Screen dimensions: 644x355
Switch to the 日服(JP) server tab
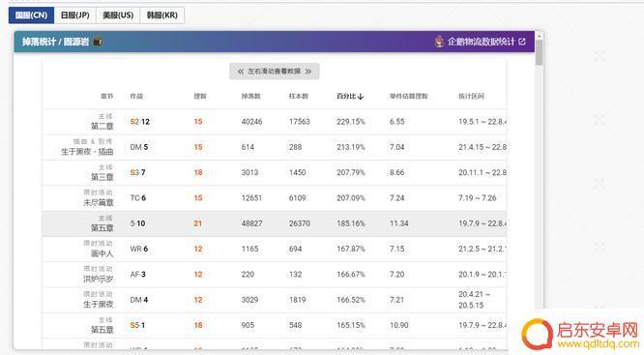tap(74, 15)
